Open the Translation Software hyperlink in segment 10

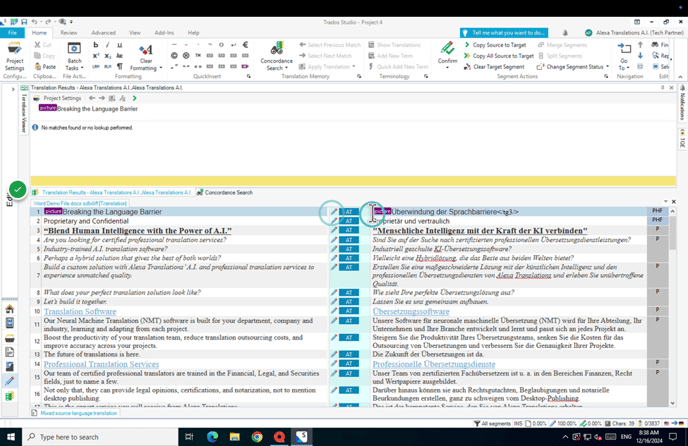coord(80,311)
